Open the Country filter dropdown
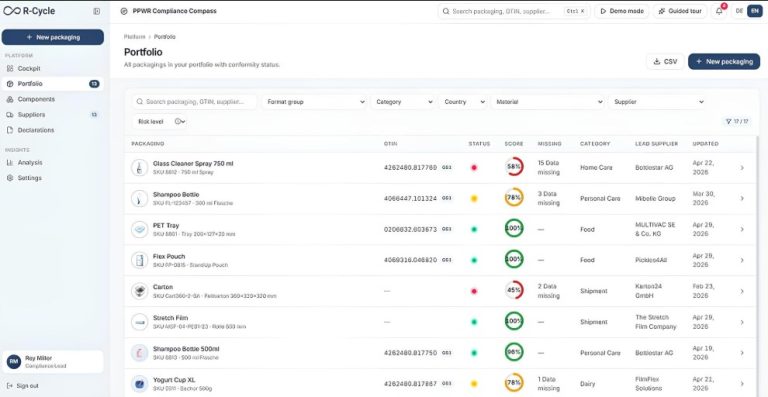 464,102
